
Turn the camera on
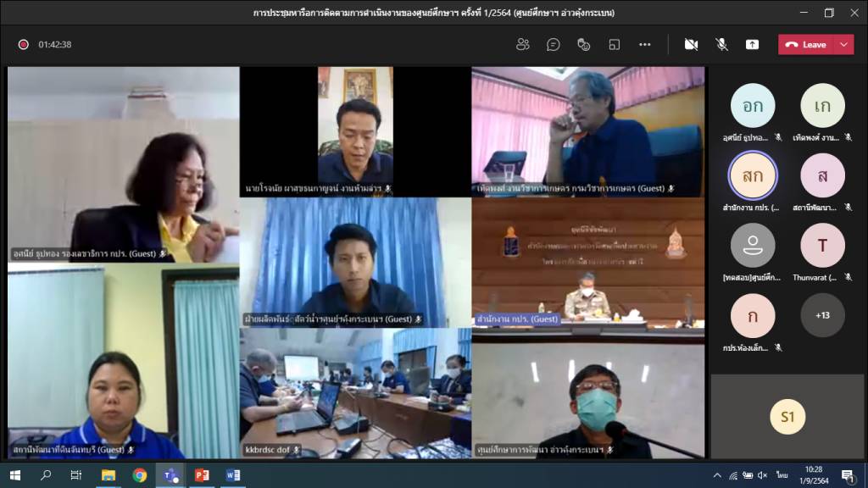[x=691, y=44]
